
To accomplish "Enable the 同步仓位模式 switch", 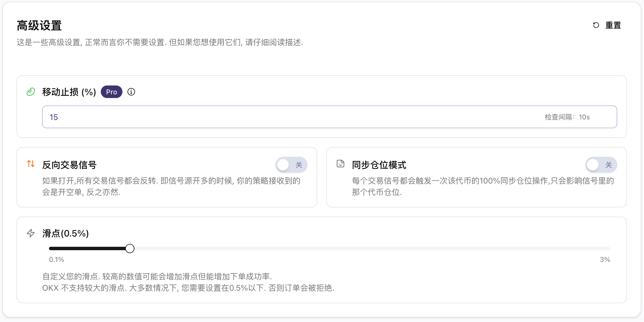I will click(601, 164).
